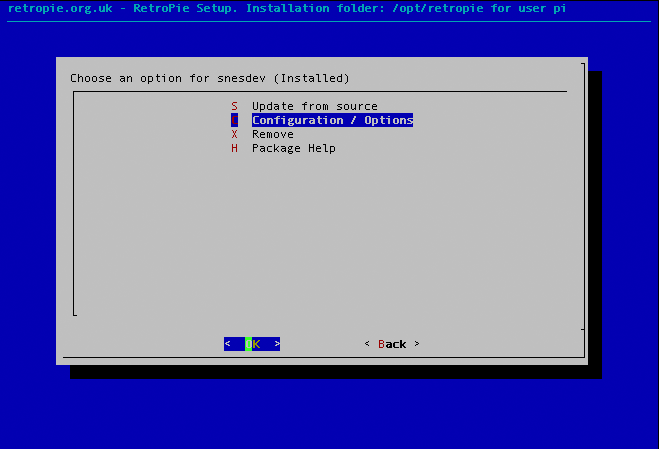This screenshot has width=659, height=449.
Task: Click the 'Choose an option for snesdev (Installed)' heading
Action: point(210,79)
